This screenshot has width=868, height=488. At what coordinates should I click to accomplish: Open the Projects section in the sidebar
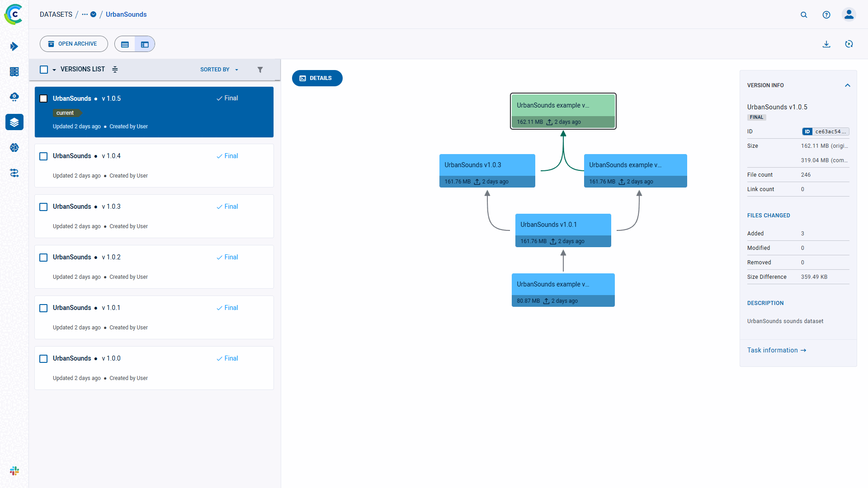click(x=14, y=46)
